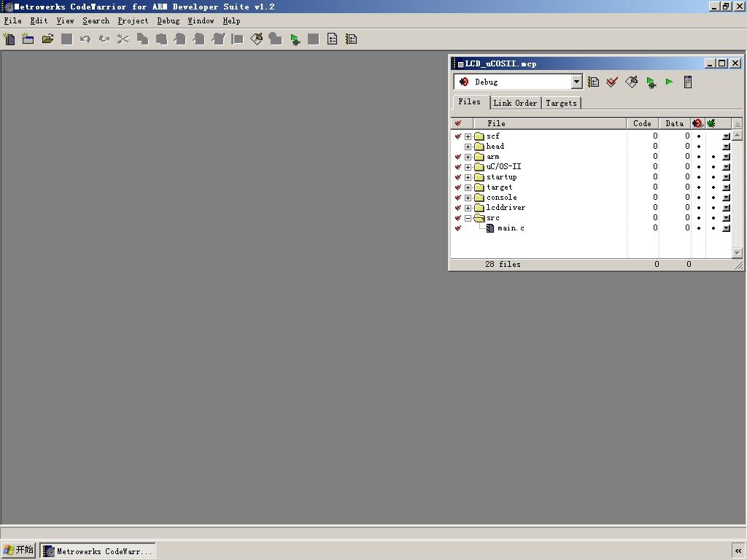Click the Make icon in main toolbar
Image resolution: width=747 pixels, height=560 pixels.
tap(257, 39)
